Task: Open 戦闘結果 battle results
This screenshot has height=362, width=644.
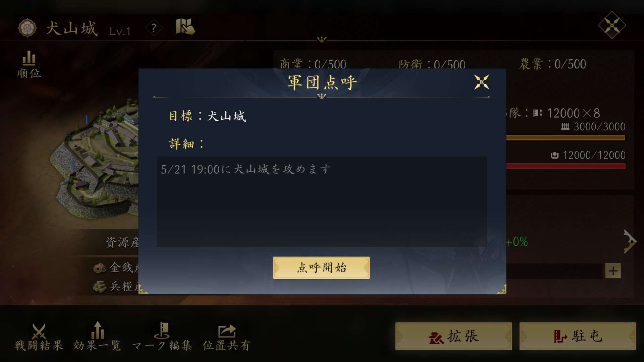Action: tap(39, 336)
